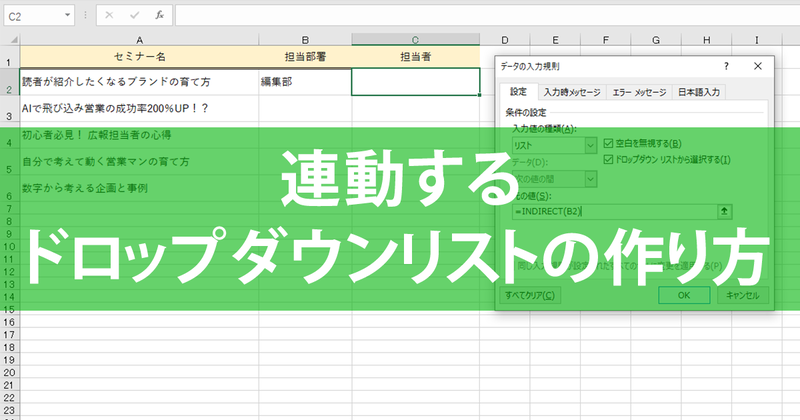Select column C header
This screenshot has width=800, height=420.
[x=415, y=40]
